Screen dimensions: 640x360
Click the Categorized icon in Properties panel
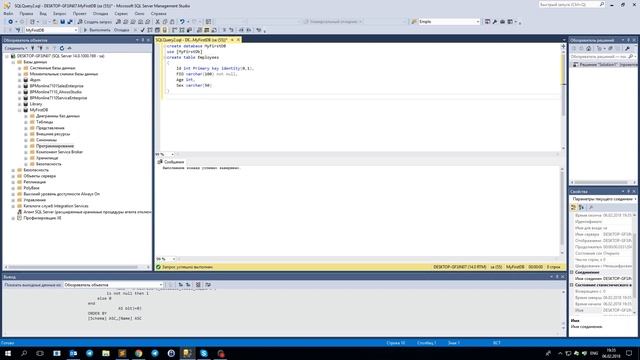[574, 207]
